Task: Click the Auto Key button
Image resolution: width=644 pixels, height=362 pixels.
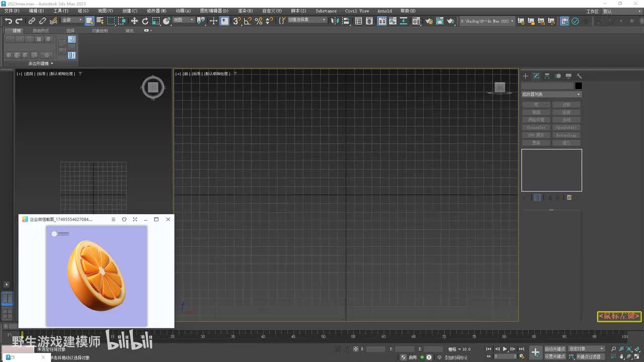Action: tap(555, 348)
